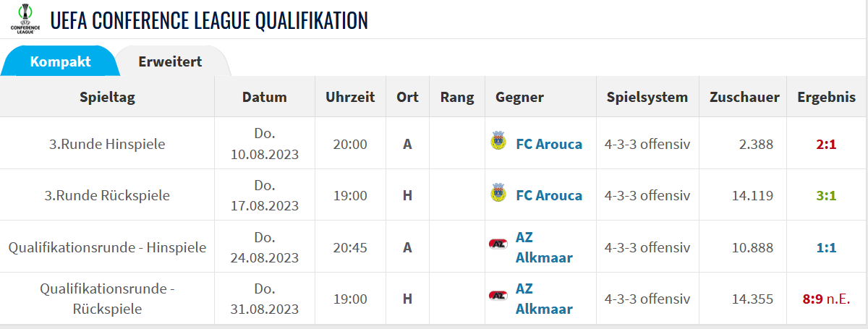Click the Ergebnis column header
Viewport: 868px width, 329px height.
pos(826,97)
